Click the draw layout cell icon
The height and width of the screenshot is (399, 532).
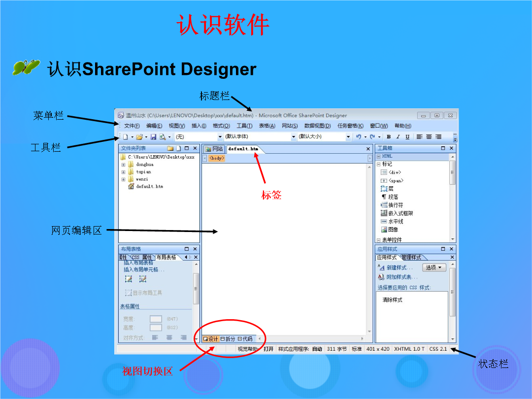(143, 279)
